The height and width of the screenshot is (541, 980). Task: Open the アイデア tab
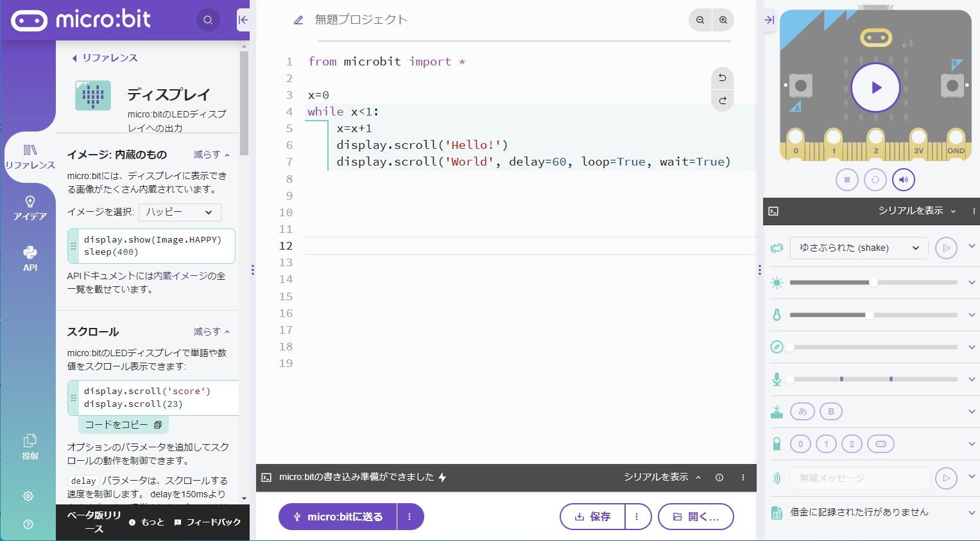[30, 209]
